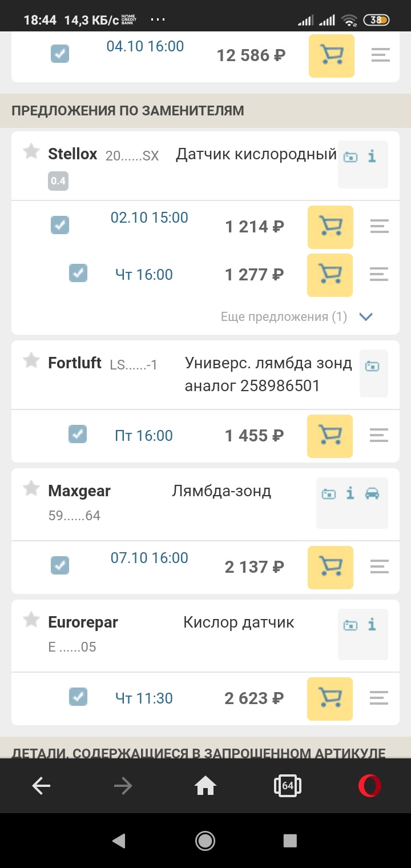Open browser tabs counter showing 64

click(x=288, y=786)
